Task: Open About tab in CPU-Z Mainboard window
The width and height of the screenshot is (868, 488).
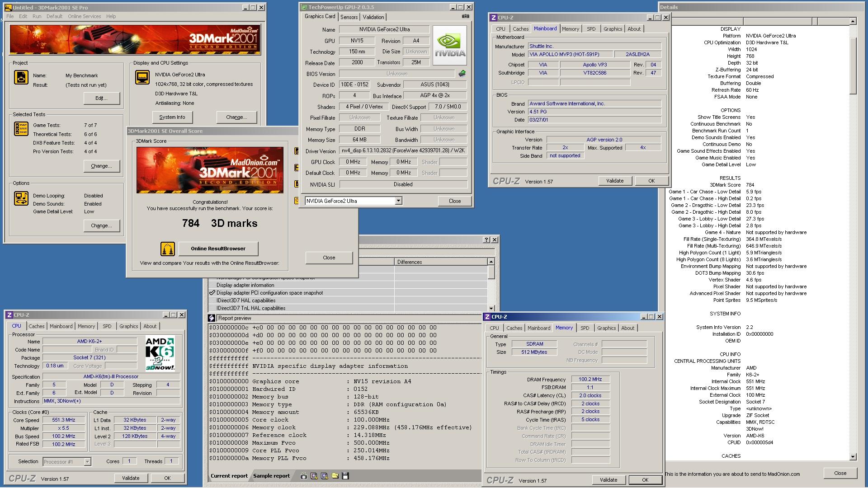Action: [634, 29]
